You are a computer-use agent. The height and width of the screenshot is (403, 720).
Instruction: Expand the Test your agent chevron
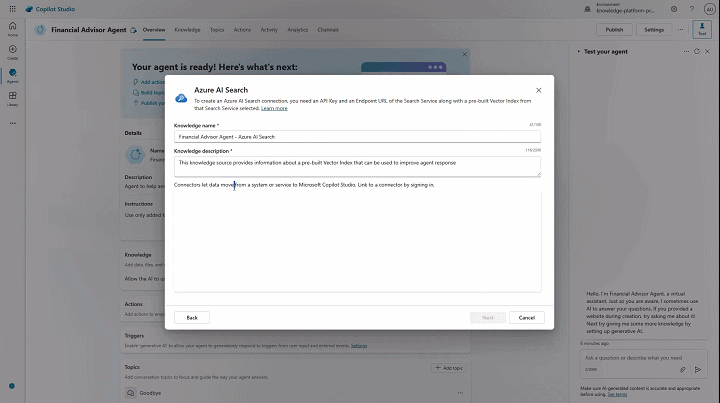pyautogui.click(x=579, y=49)
